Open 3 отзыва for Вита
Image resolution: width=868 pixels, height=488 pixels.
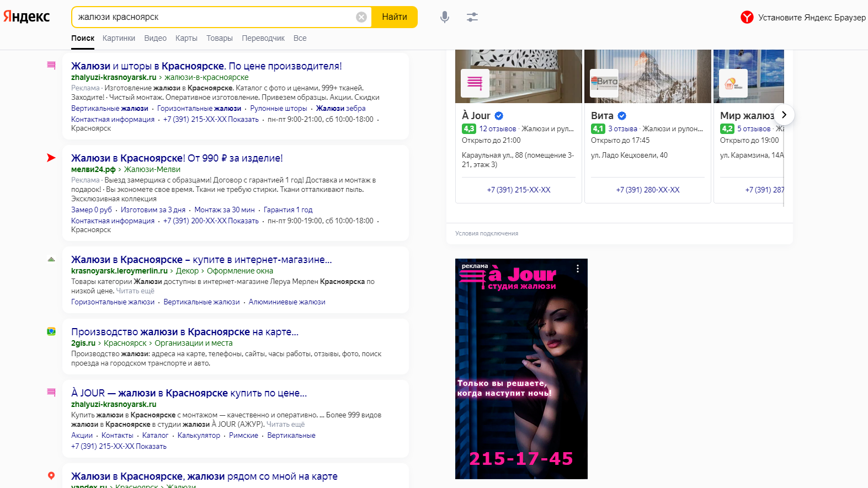pos(622,128)
